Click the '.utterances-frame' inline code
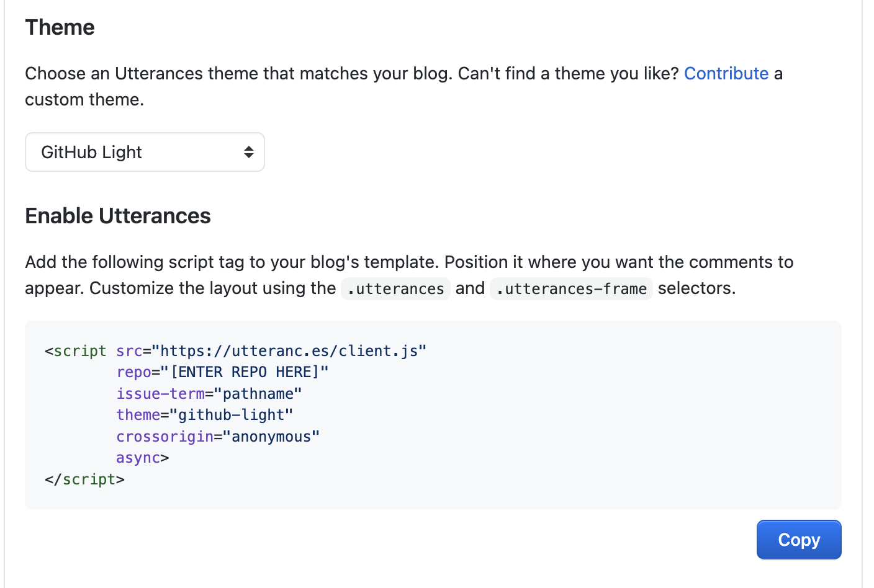 coord(571,288)
